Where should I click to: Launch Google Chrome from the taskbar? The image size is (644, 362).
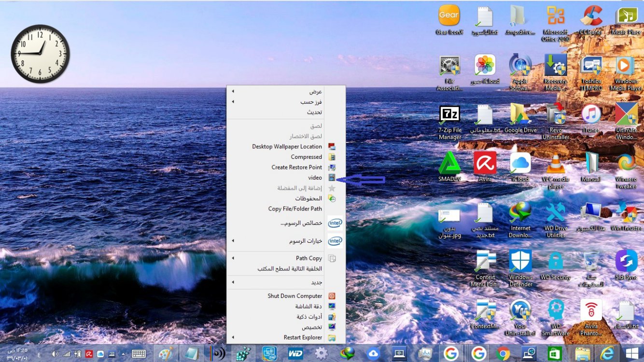(x=504, y=353)
